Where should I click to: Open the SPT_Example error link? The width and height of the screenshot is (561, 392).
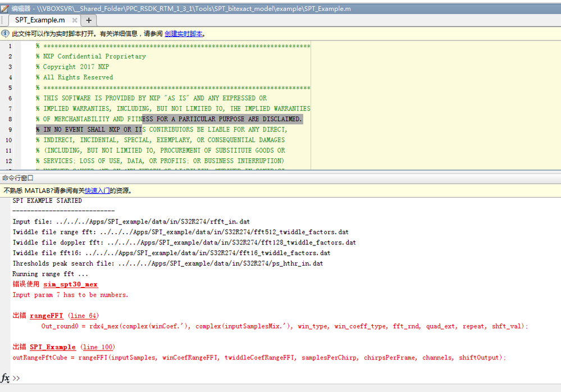(x=53, y=347)
